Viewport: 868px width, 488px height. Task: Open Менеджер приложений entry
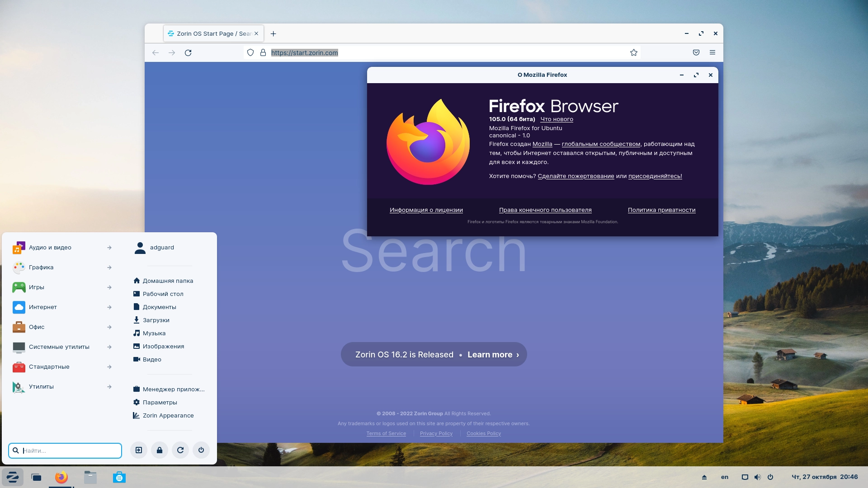click(x=168, y=389)
